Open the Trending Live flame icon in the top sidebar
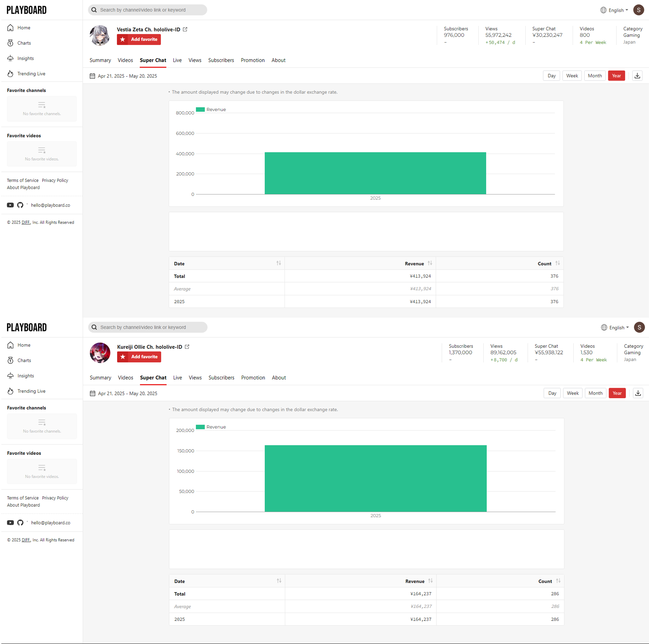Image resolution: width=649 pixels, height=644 pixels. [10, 74]
